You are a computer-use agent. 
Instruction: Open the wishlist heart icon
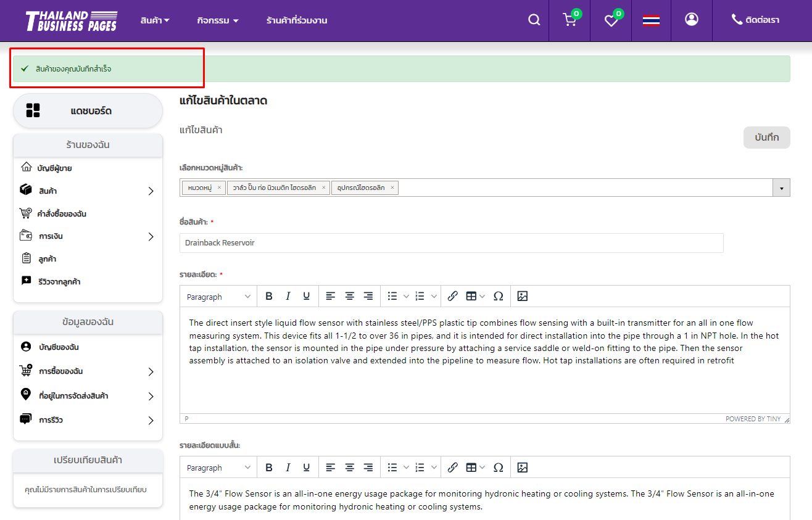click(611, 21)
